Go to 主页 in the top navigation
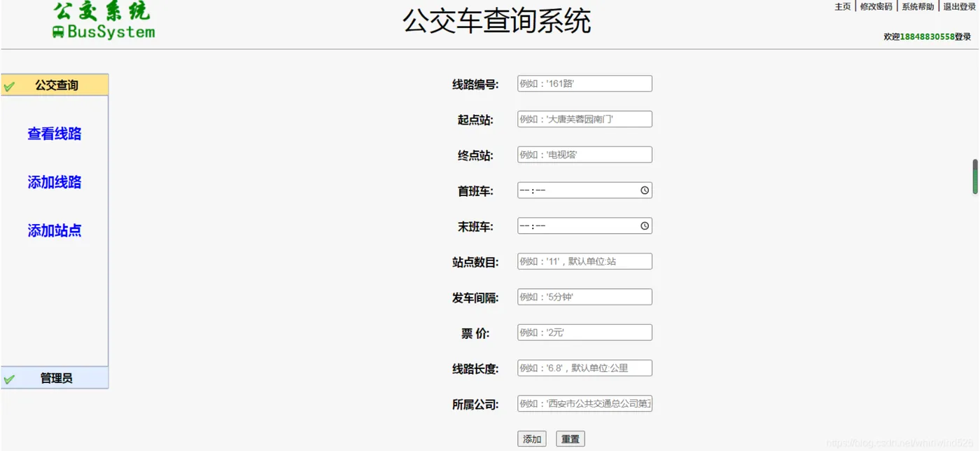 click(843, 6)
